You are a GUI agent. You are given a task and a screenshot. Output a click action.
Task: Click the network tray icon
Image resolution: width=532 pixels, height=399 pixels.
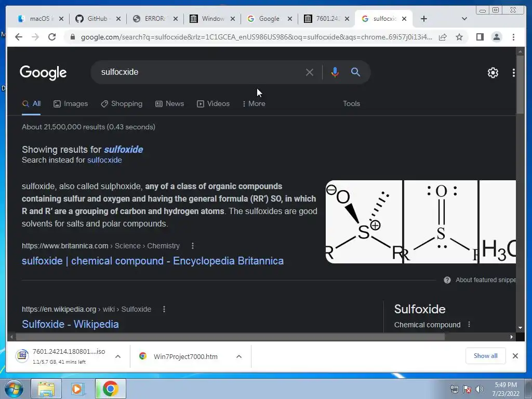point(454,389)
